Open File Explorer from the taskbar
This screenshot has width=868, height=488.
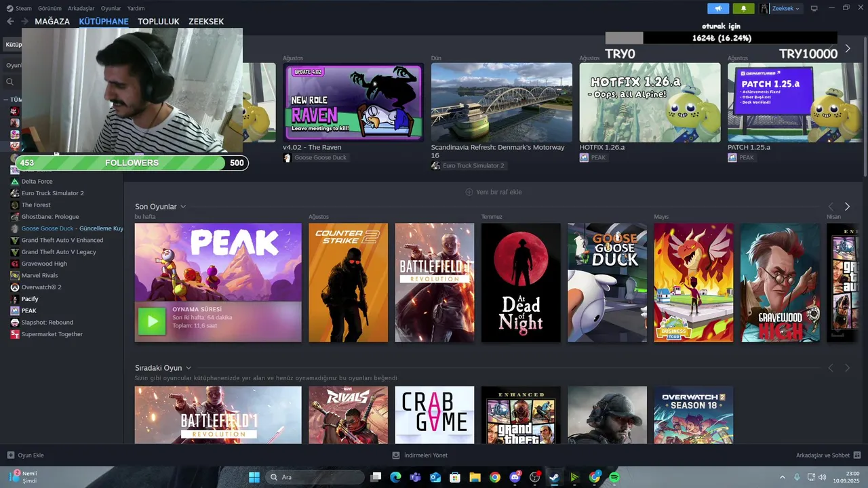(x=475, y=477)
